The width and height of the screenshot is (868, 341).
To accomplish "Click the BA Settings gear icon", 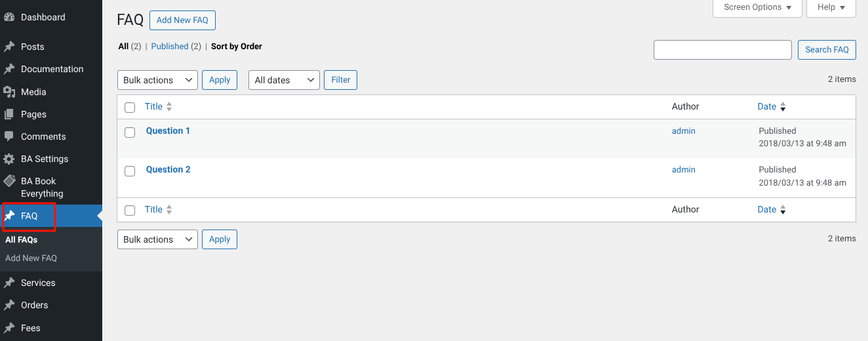I will click(9, 159).
